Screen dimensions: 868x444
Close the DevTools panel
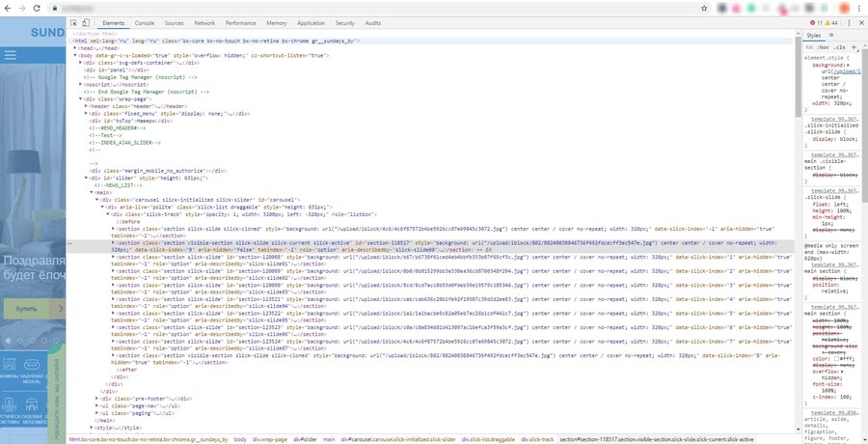pos(861,23)
